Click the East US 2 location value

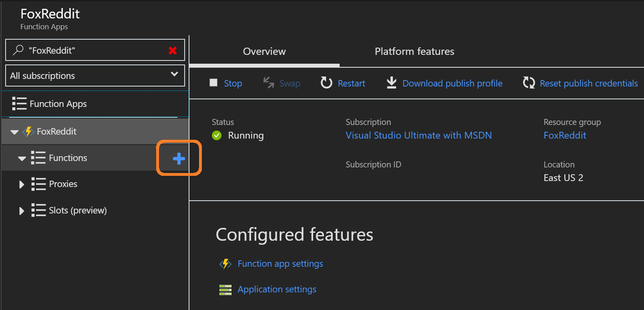(x=563, y=178)
